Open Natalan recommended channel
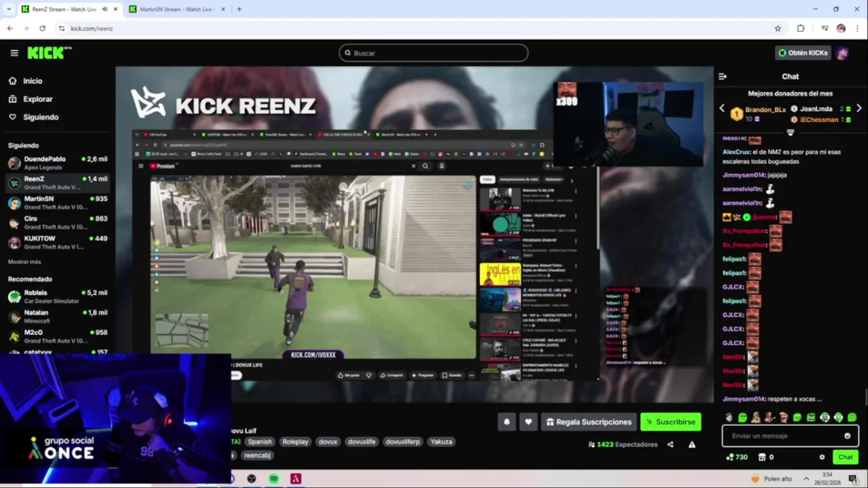Viewport: 868px width, 488px height. (x=57, y=317)
